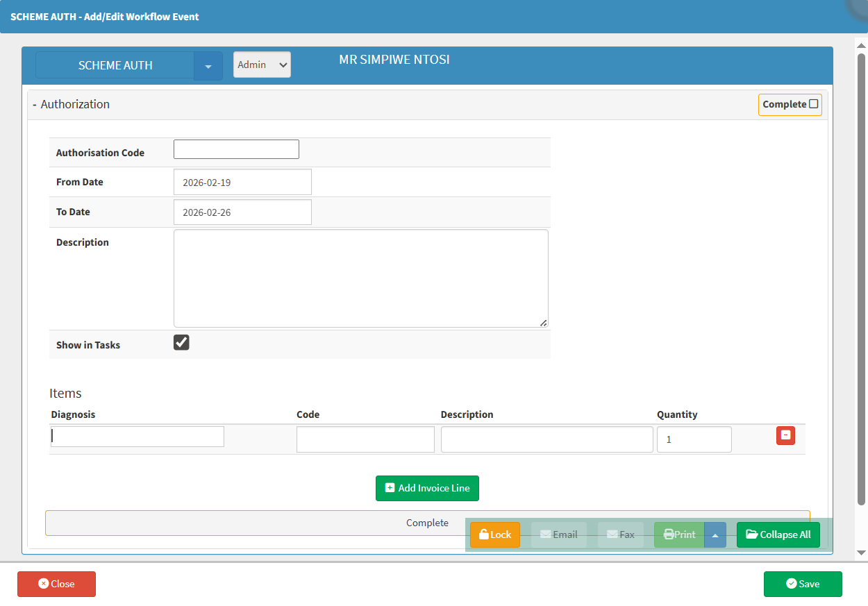Viewport: 868px width, 606px height.
Task: Click the Authorisation Code input field
Action: point(236,149)
